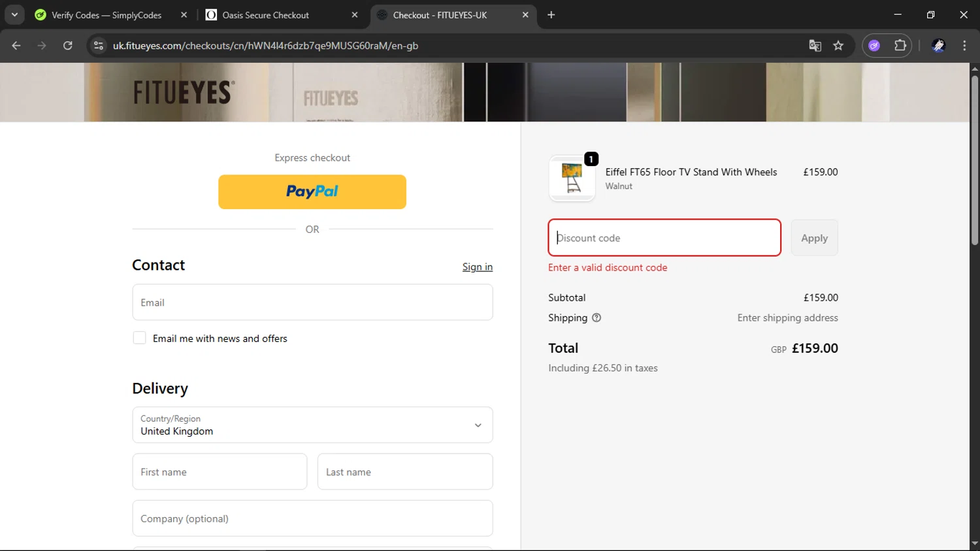
Task: Open the tab search dropdown arrow
Action: click(x=14, y=15)
